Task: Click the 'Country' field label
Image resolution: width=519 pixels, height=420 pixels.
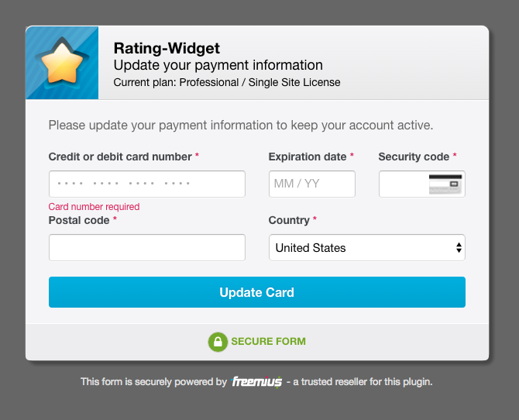Action: (289, 220)
